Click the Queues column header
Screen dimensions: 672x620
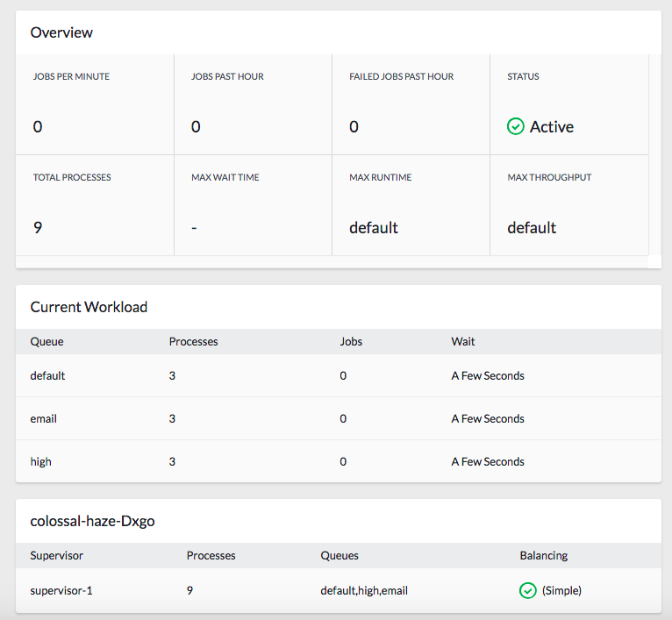point(340,556)
